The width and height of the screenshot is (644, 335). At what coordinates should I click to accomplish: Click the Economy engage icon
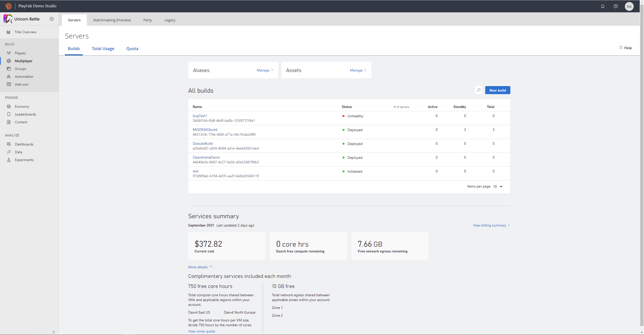9,106
